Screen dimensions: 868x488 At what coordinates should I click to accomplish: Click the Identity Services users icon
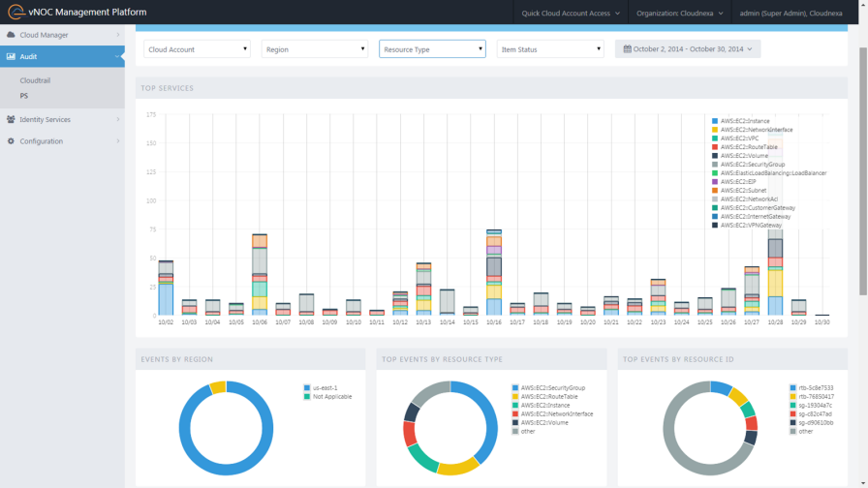tap(11, 120)
